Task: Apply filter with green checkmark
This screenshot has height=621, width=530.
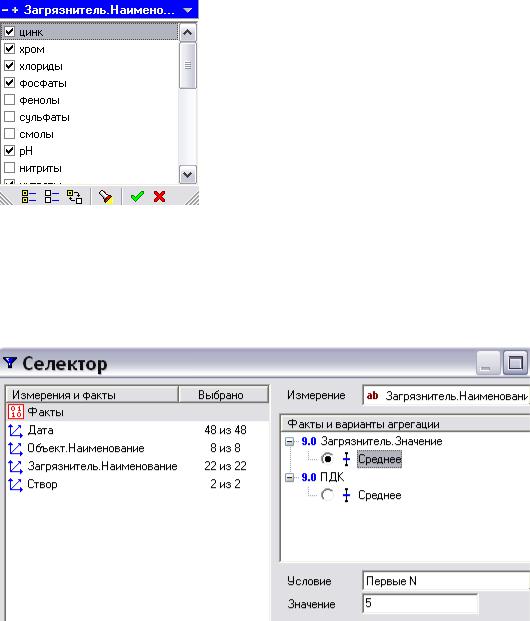Action: pyautogui.click(x=137, y=196)
